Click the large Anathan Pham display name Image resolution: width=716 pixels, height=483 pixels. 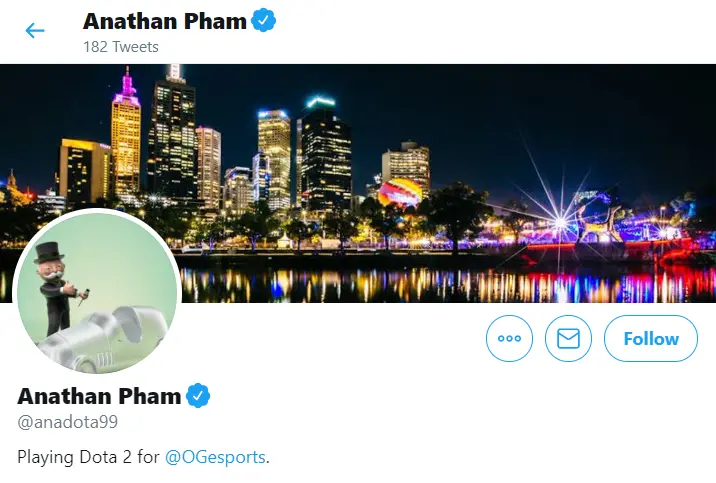pos(99,396)
